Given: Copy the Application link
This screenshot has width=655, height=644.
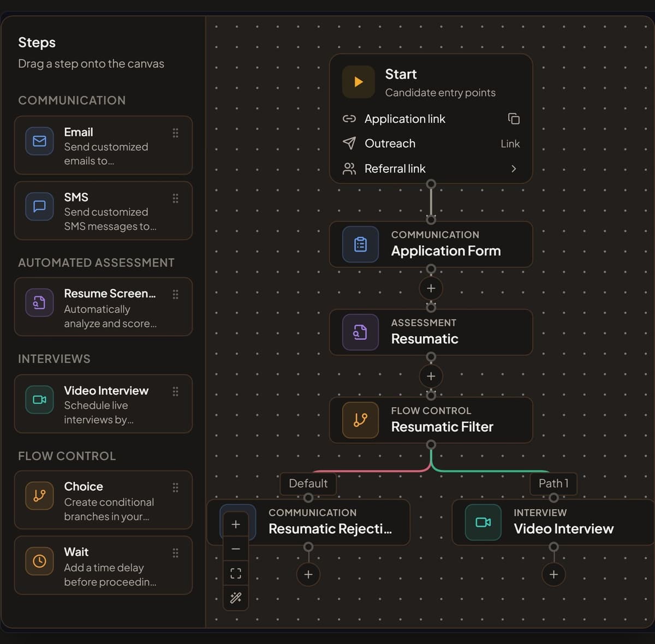Looking at the screenshot, I should [514, 118].
